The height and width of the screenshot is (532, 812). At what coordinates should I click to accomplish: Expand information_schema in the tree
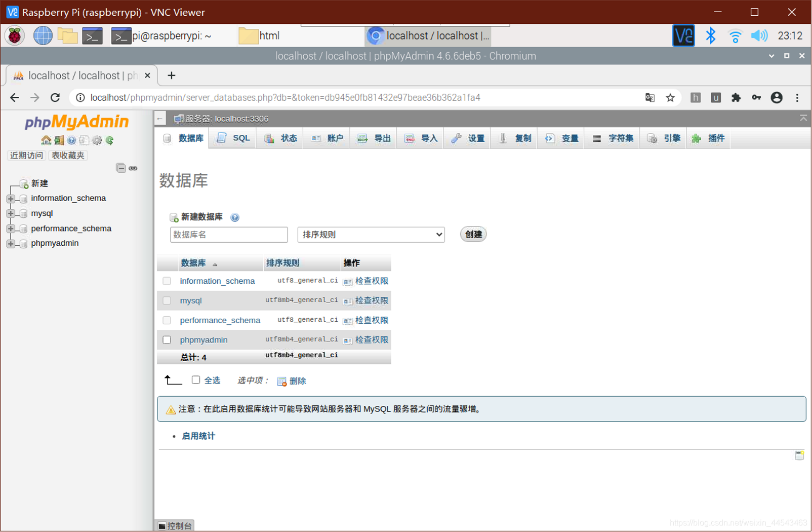click(11, 199)
